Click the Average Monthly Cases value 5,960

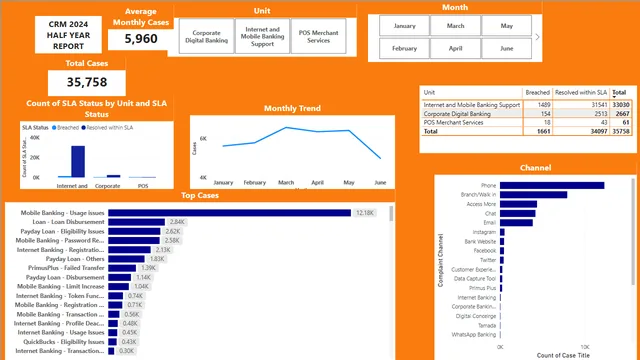point(141,39)
